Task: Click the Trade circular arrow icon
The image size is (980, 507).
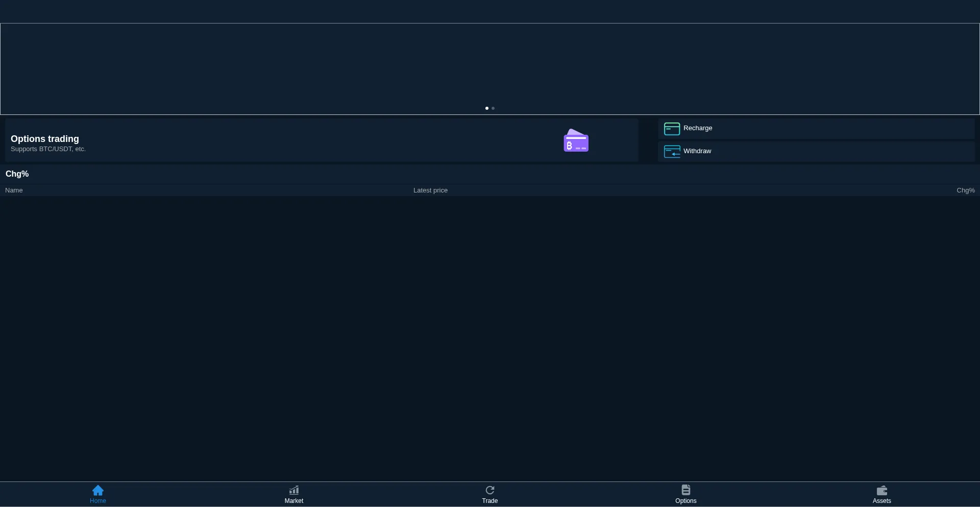Action: 490,490
